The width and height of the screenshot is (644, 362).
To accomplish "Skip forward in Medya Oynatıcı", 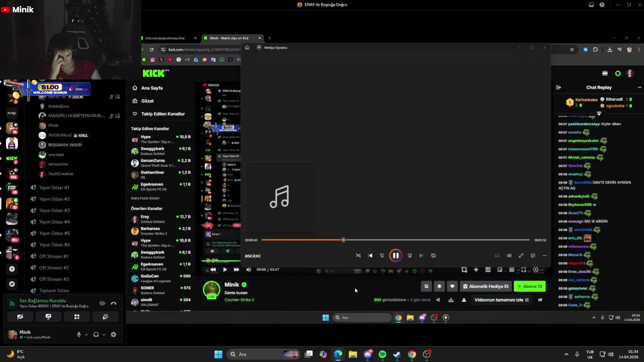I will 410,255.
